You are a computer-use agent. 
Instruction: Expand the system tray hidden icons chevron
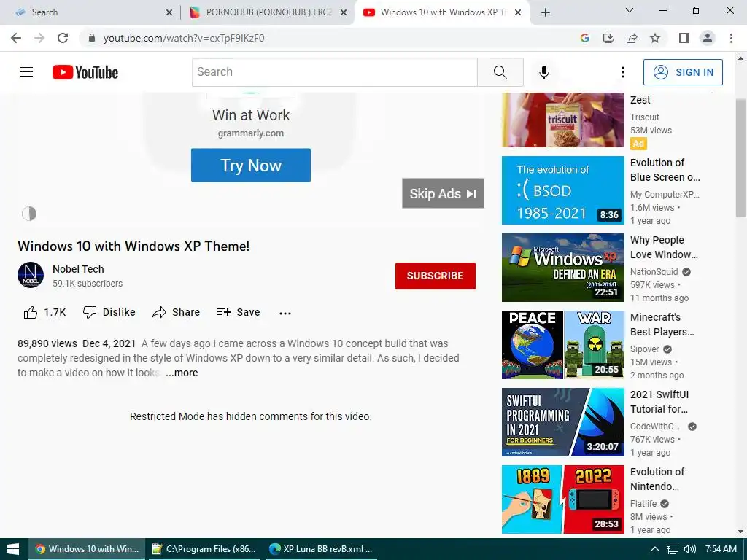(655, 549)
